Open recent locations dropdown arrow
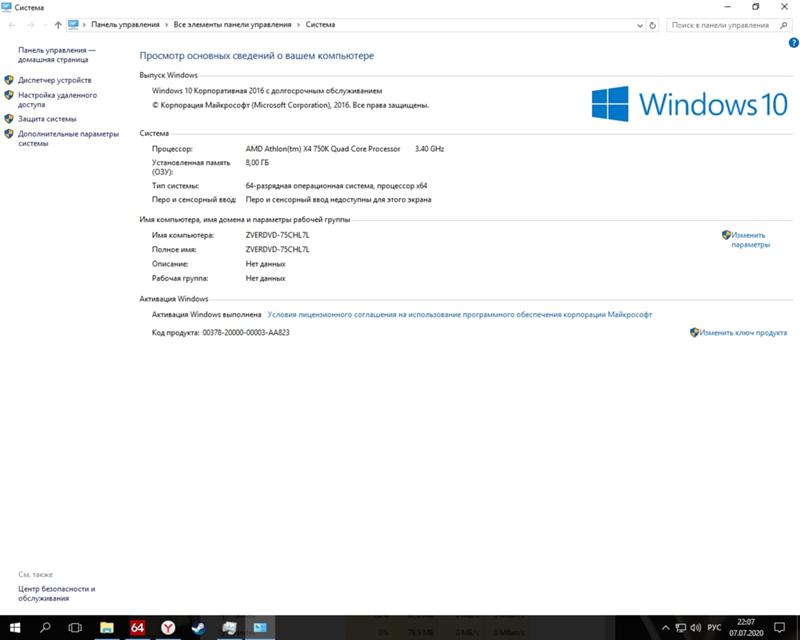Image resolution: width=800 pixels, height=640 pixels. point(45,25)
